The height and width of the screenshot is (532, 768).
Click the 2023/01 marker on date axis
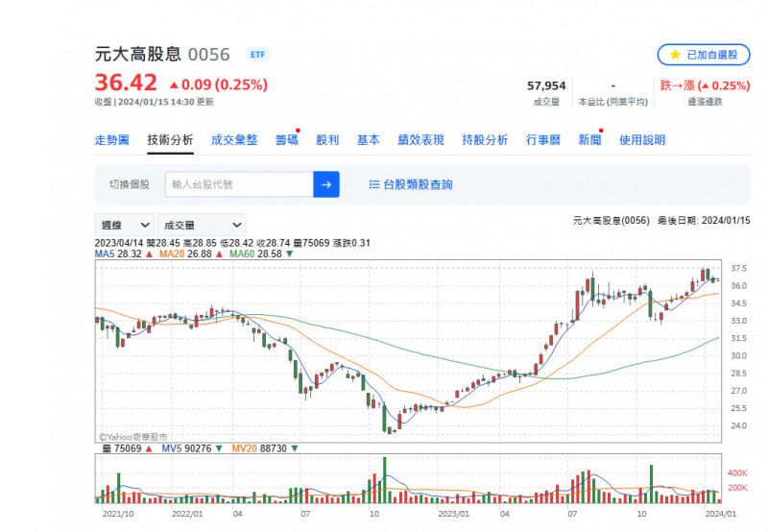tap(453, 514)
